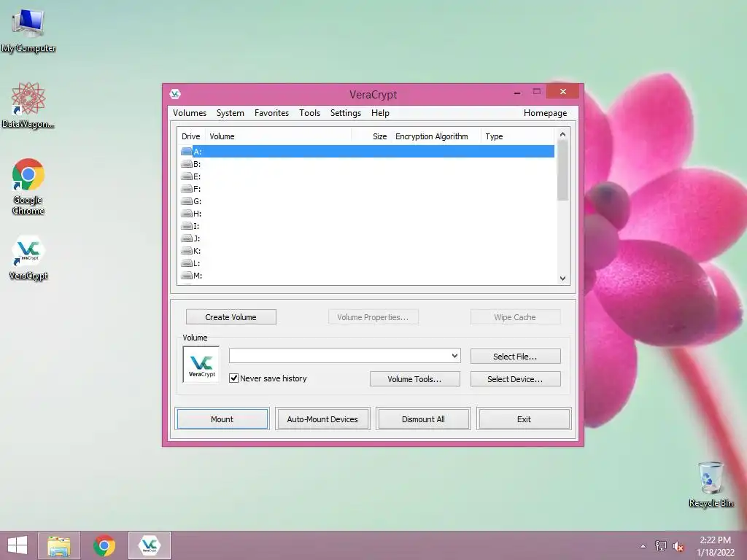Click the VeraCrypt logo in Volume group
747x560 pixels.
click(201, 365)
